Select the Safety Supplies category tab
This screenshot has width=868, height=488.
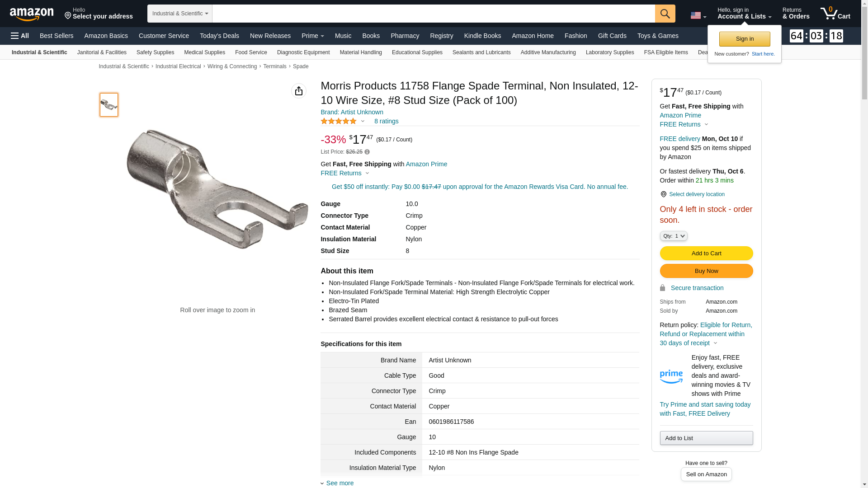click(x=155, y=52)
